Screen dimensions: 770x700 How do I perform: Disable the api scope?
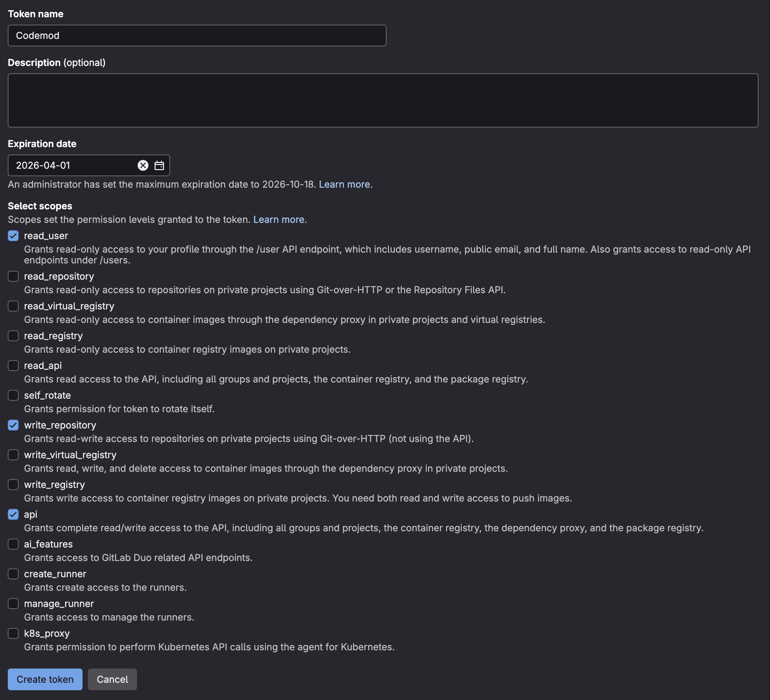[13, 514]
